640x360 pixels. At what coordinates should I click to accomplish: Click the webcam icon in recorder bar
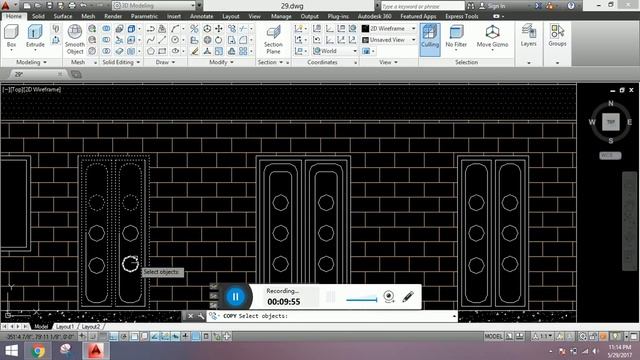pos(389,296)
